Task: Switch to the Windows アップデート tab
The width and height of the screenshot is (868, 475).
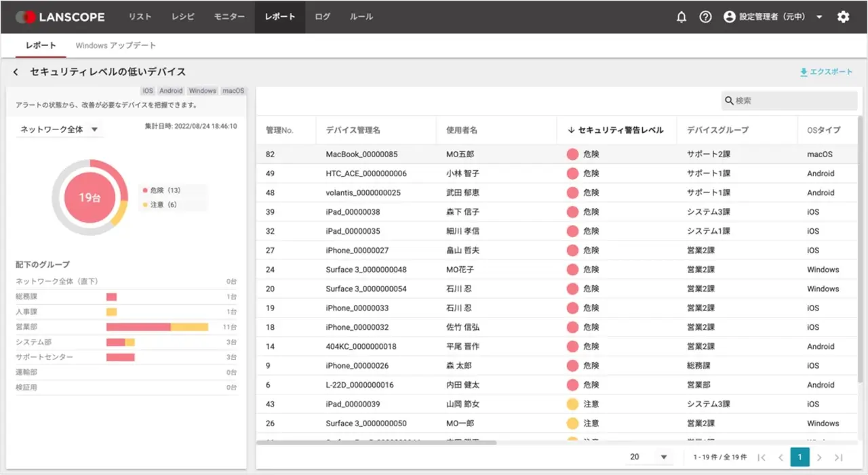Action: [115, 45]
